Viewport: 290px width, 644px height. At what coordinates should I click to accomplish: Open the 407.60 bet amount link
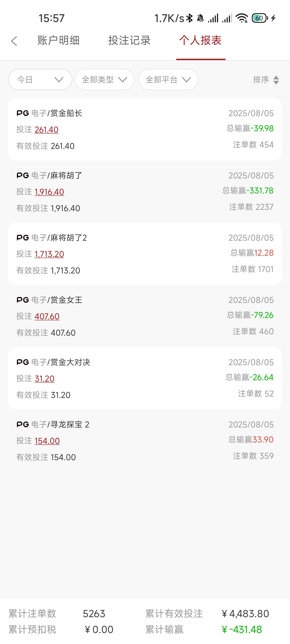[x=47, y=317]
